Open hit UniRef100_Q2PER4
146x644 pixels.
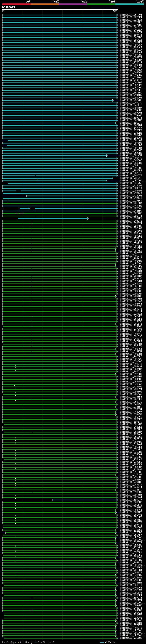point(131,17)
